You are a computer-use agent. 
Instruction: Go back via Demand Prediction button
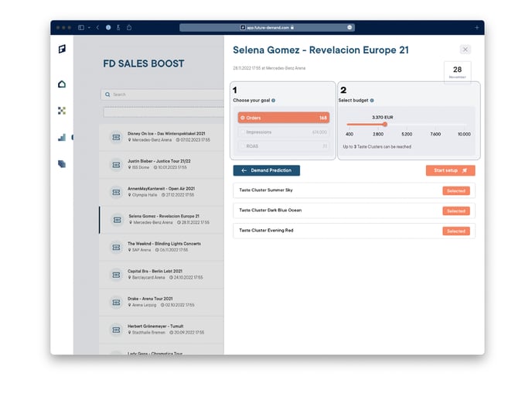pos(266,170)
